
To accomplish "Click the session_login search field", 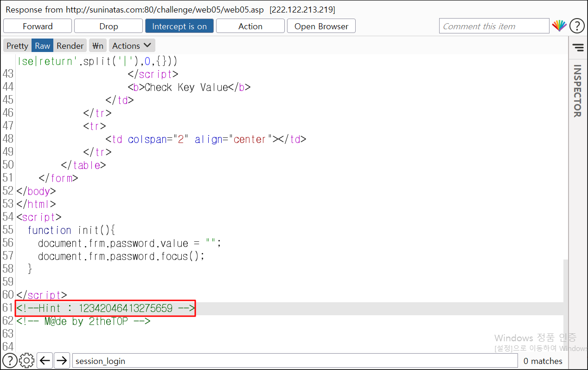I will 295,361.
